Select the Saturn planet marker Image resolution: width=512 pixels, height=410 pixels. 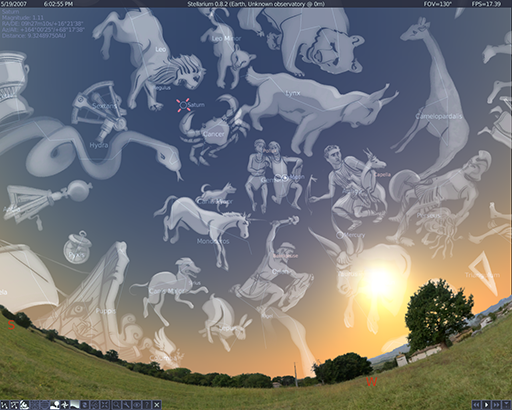click(183, 105)
